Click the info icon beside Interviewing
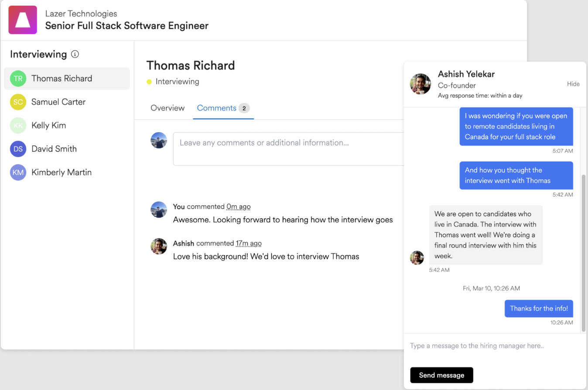588x390 pixels. 75,55
